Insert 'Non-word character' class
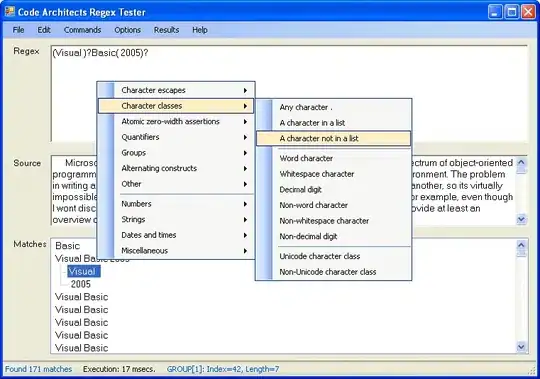The height and width of the screenshot is (379, 540). (x=333, y=205)
